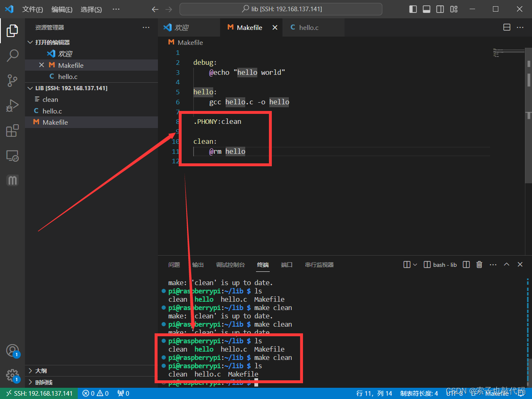Click the 行 11, 列 14 cursor position

[x=374, y=393]
